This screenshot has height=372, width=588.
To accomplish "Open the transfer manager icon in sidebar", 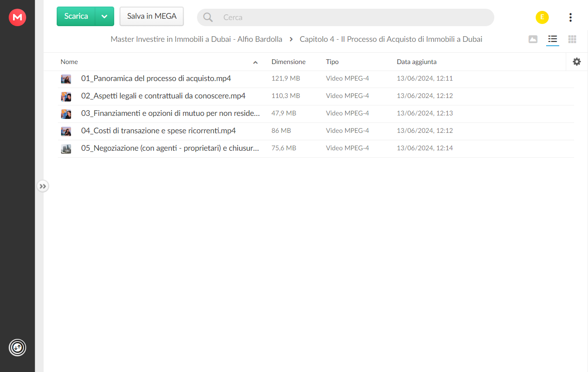I will point(17,348).
